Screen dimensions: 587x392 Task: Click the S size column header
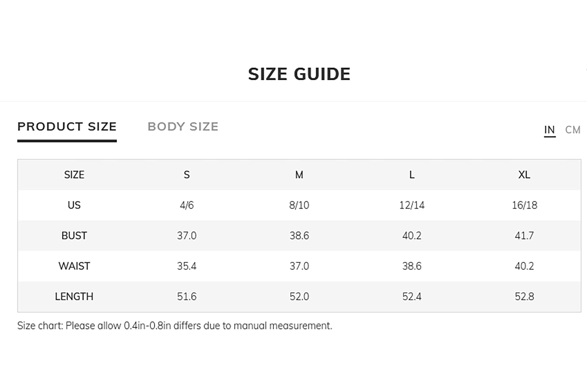(x=187, y=175)
